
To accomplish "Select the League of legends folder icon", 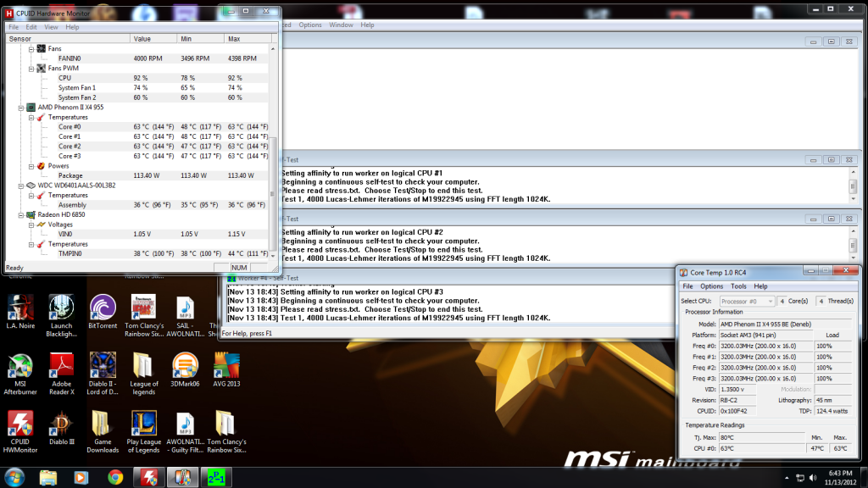I will click(x=144, y=374).
